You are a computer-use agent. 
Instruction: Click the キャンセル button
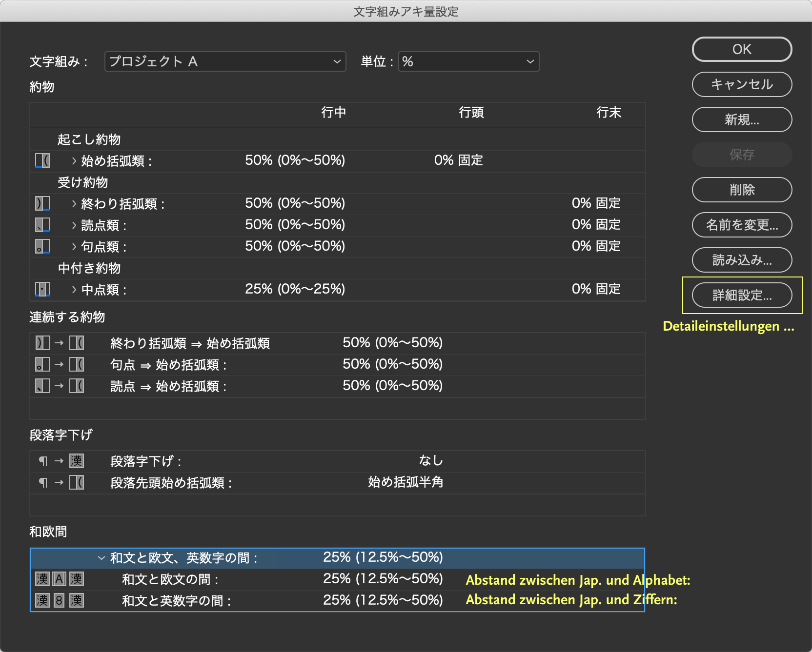[x=742, y=84]
